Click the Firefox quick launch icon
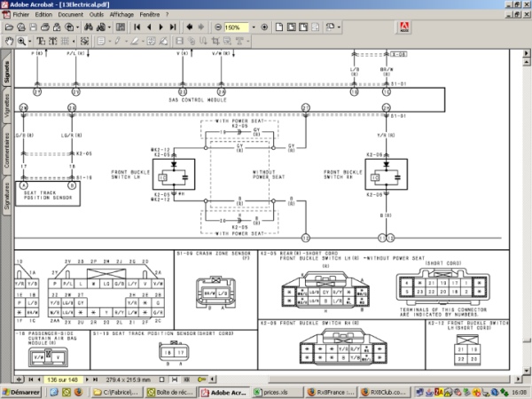Screen dimensions: 532x399 [78, 392]
